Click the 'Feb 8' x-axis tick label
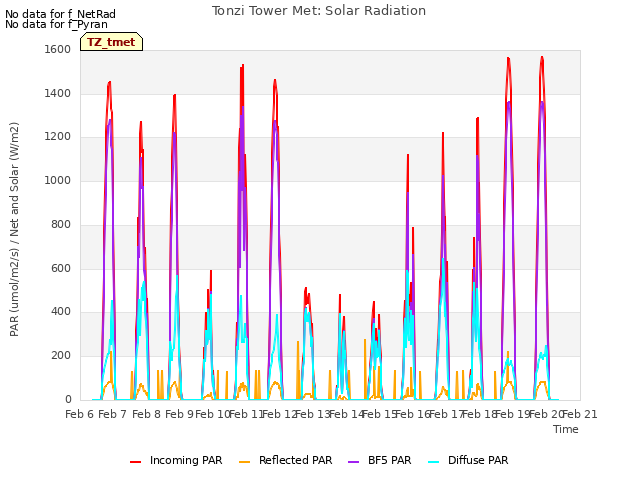The image size is (640, 480). tap(146, 414)
